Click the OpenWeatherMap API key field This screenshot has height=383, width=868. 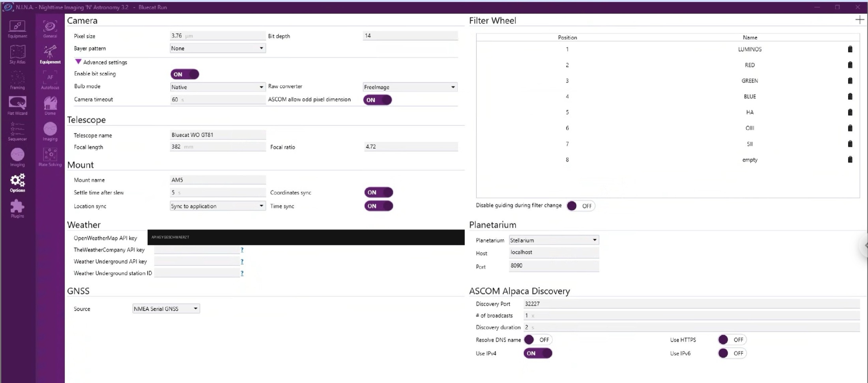(x=306, y=237)
